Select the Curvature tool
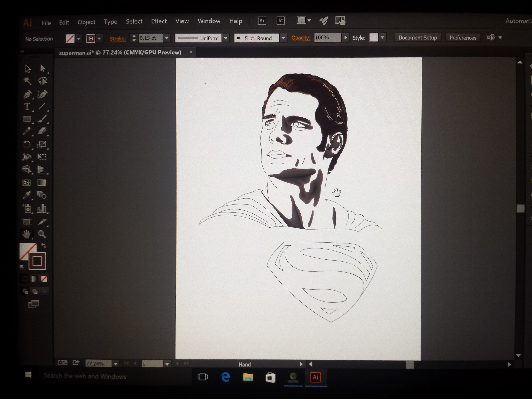532x399 pixels. [x=43, y=94]
